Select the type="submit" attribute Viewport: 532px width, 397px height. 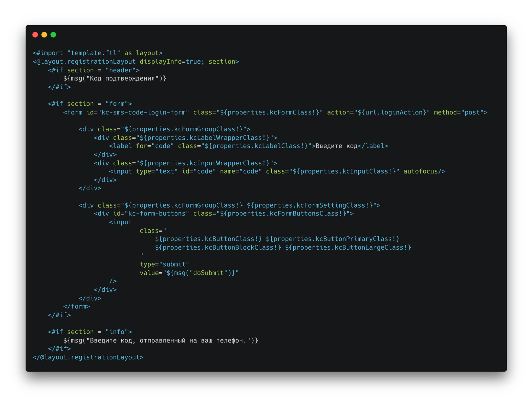[x=164, y=264]
